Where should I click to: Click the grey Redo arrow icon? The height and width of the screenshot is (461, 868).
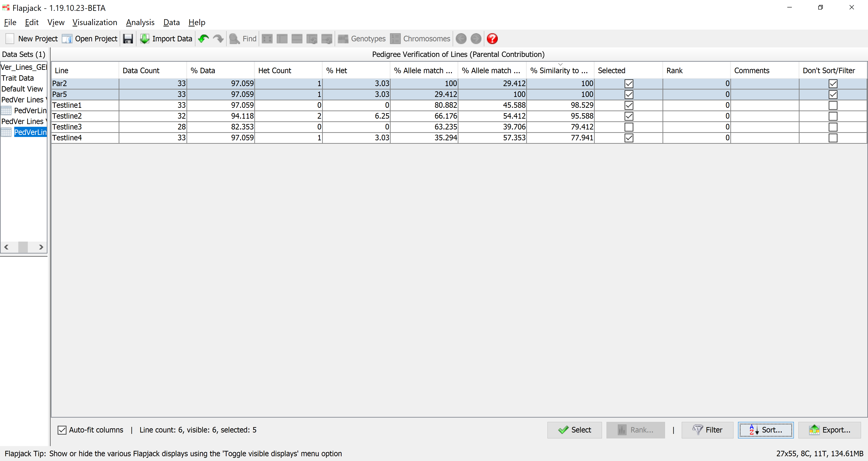[218, 39]
